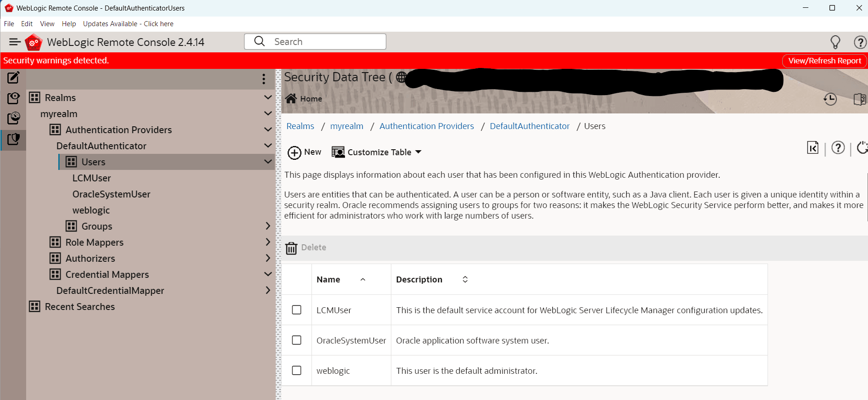The width and height of the screenshot is (868, 400).
Task: Click the Customize Table icon
Action: 338,152
